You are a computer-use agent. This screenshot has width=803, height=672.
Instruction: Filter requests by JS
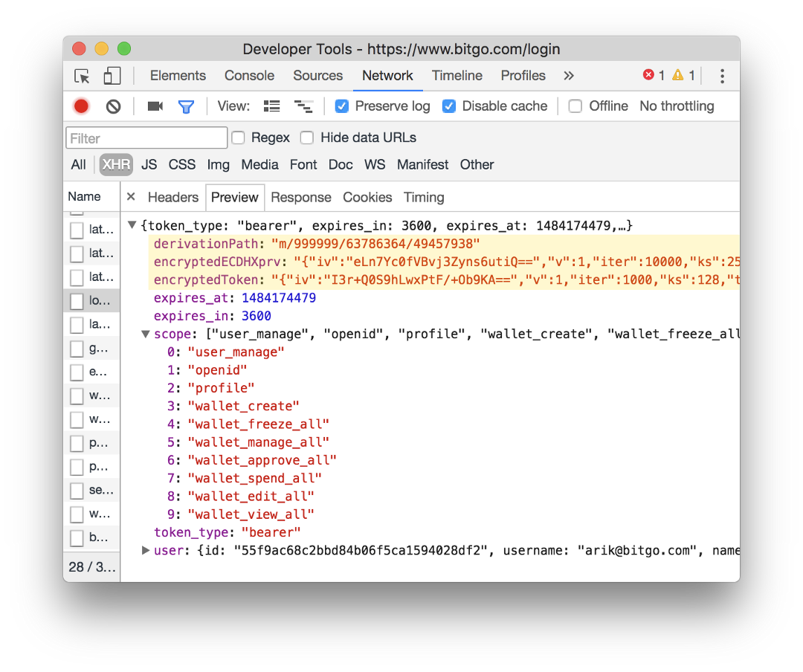tap(149, 164)
